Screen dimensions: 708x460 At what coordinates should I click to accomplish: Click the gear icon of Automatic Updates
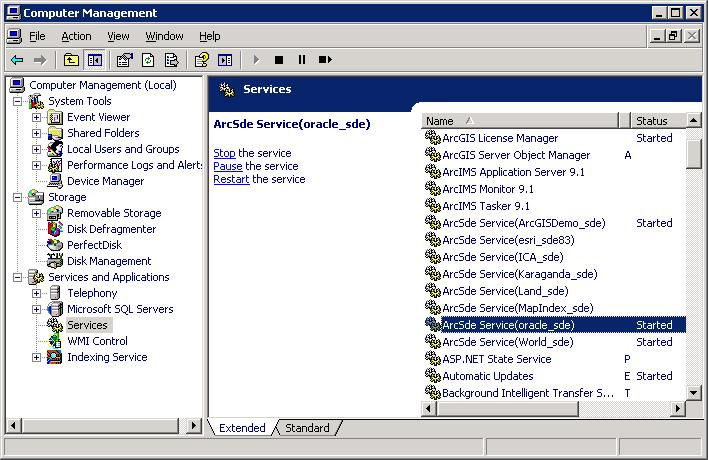point(433,376)
